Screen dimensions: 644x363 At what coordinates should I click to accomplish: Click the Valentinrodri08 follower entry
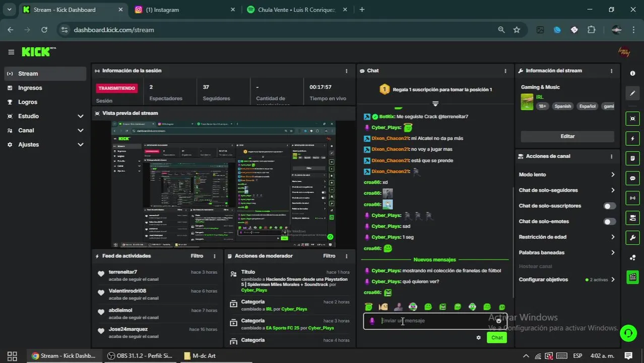[157, 294]
